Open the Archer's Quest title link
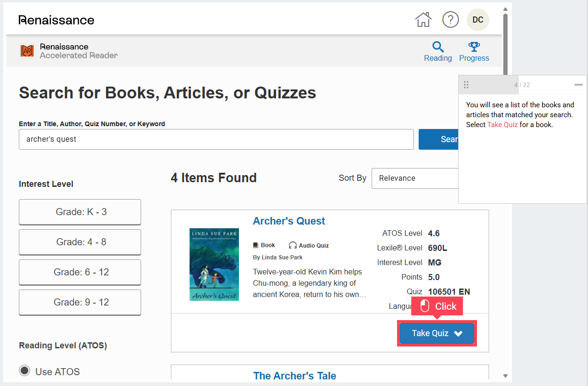 pos(288,221)
